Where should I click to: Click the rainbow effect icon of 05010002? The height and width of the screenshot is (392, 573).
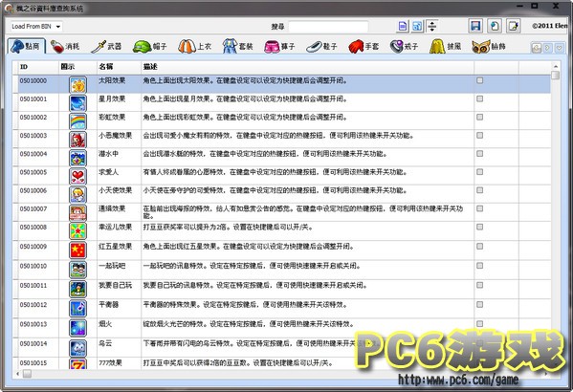pyautogui.click(x=77, y=121)
